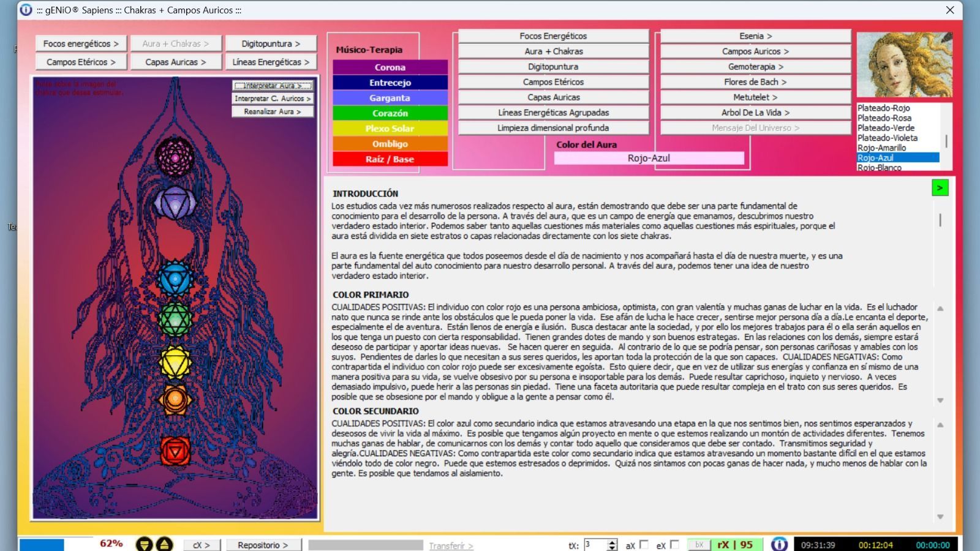Click the orange sacral chakra symbol
Screen dimensions: 980x551
tap(175, 400)
